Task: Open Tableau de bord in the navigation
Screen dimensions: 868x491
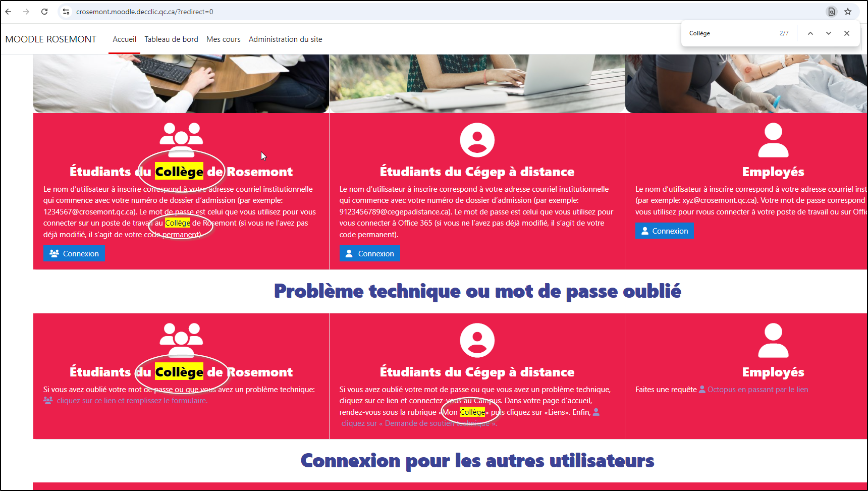Action: click(x=171, y=39)
